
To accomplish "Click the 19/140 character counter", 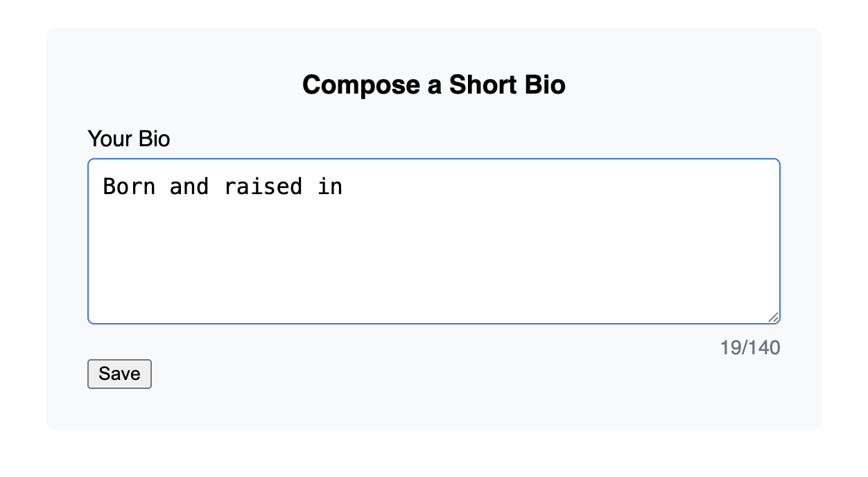I will 750,347.
